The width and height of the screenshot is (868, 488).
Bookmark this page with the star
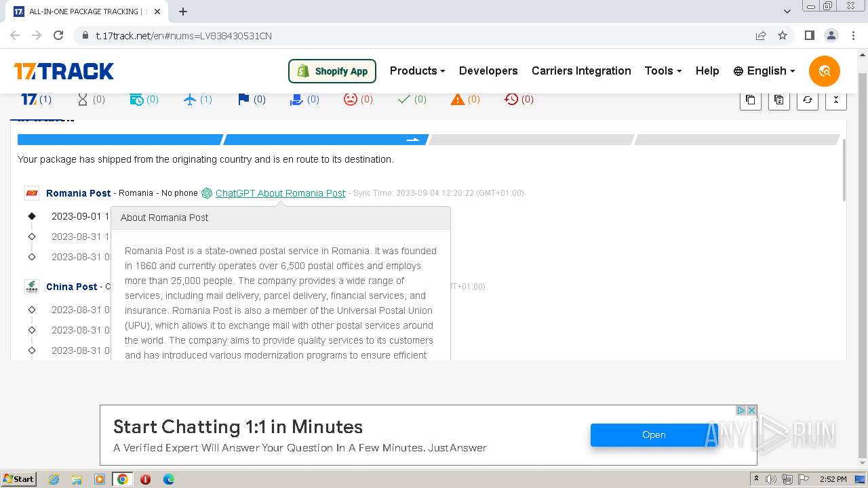coord(783,35)
